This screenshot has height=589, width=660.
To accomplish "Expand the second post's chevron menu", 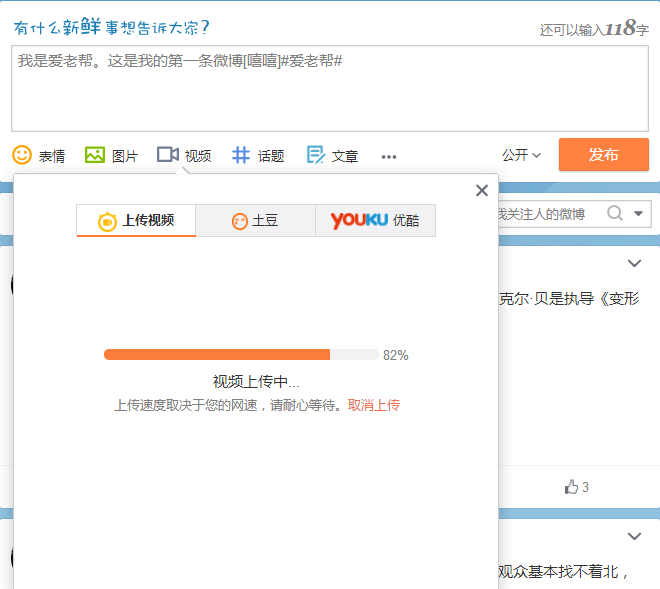I will tap(634, 537).
